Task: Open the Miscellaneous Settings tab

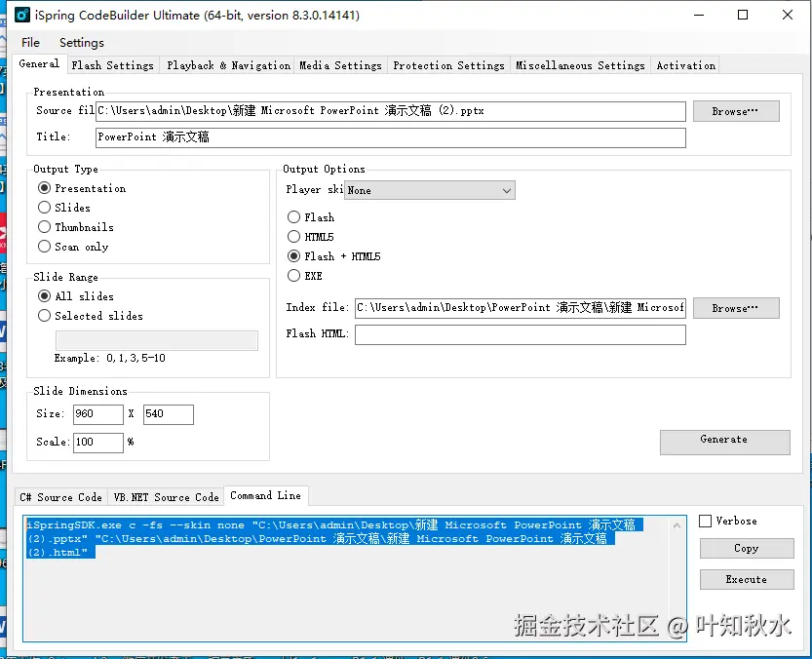Action: pos(580,65)
